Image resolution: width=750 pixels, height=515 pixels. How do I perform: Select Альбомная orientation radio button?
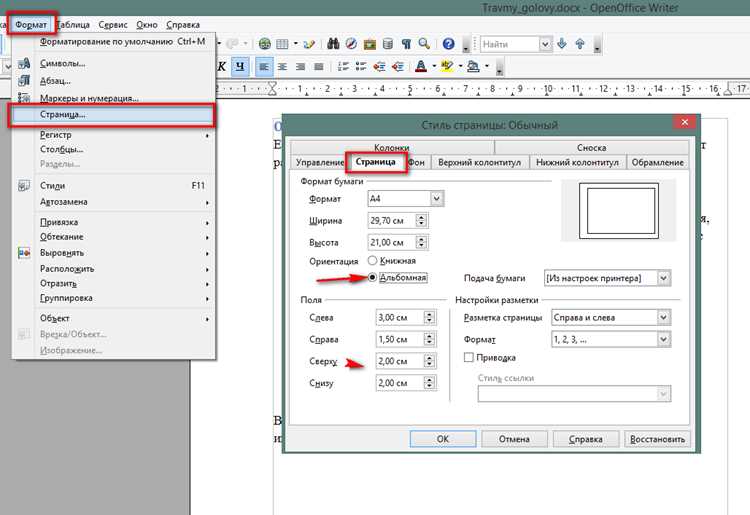[x=372, y=277]
